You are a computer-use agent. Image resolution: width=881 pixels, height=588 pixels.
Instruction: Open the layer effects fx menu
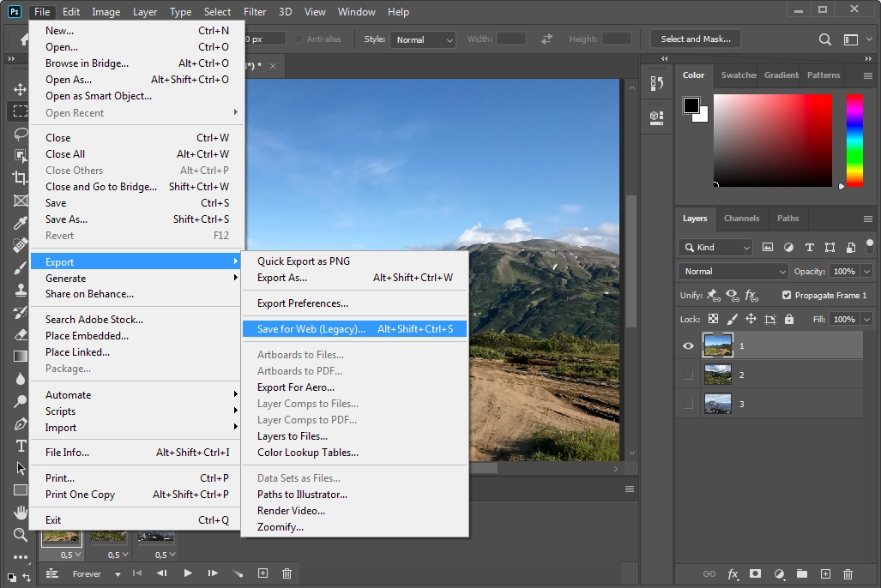click(x=733, y=574)
